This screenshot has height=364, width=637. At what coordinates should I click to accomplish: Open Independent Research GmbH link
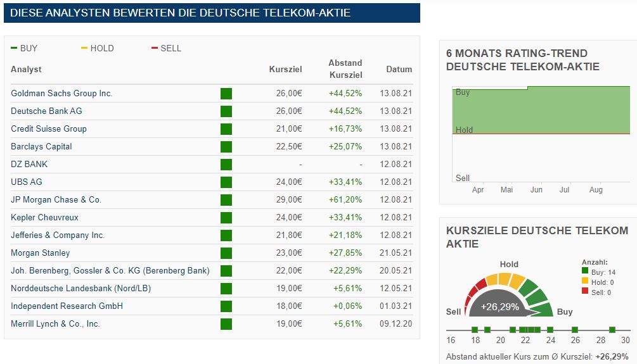coord(67,306)
